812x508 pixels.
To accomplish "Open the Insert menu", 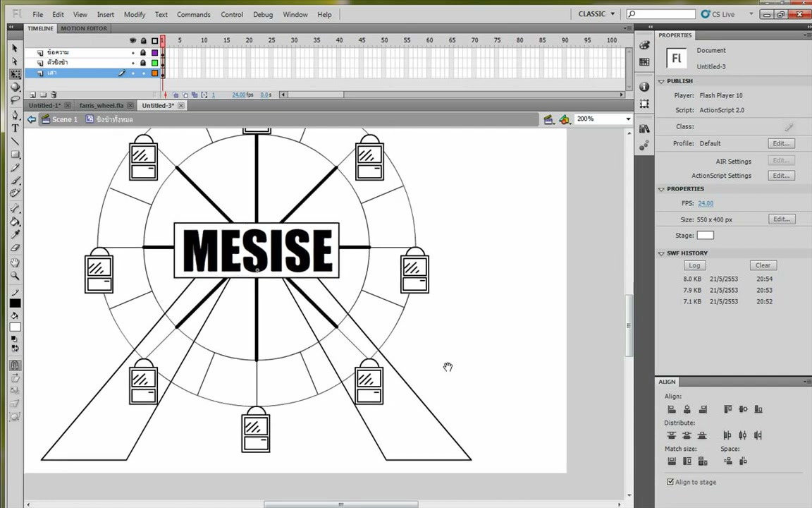I will tap(106, 15).
